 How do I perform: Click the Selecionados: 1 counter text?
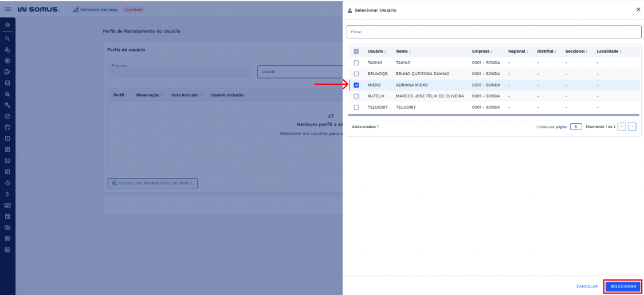(x=365, y=127)
